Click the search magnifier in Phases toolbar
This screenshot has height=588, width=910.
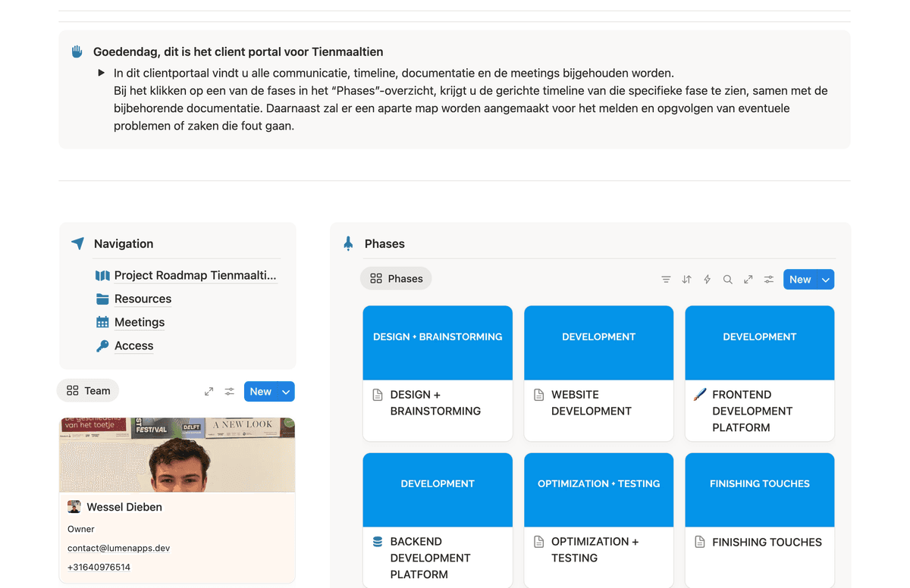pos(727,280)
